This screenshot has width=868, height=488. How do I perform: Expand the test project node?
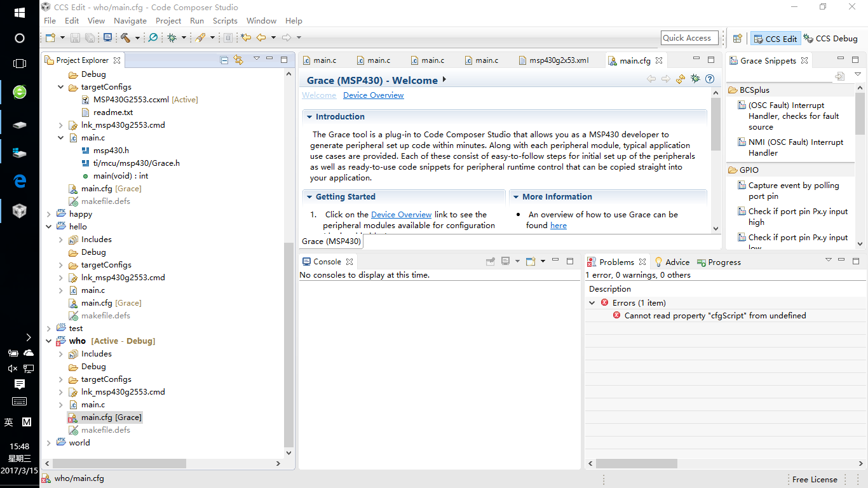(x=49, y=329)
